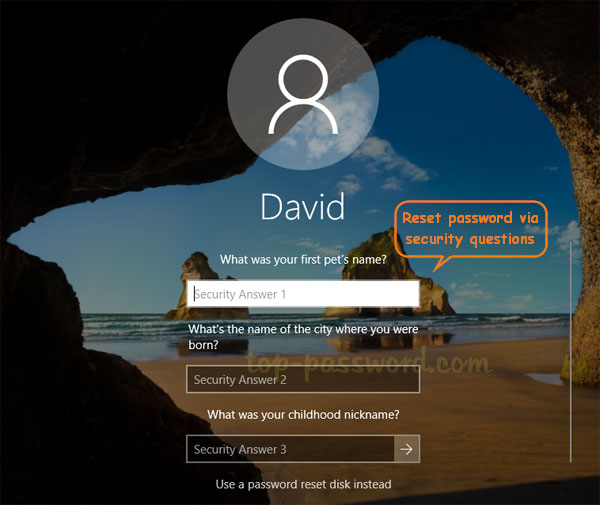Screen dimensions: 600x505
Task: Click the orange 'Reset password' callout bubble
Action: tap(468, 229)
